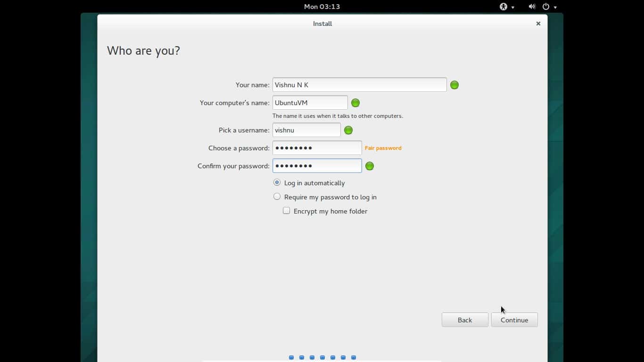
Task: Click the first installer progress dot
Action: (x=291, y=358)
